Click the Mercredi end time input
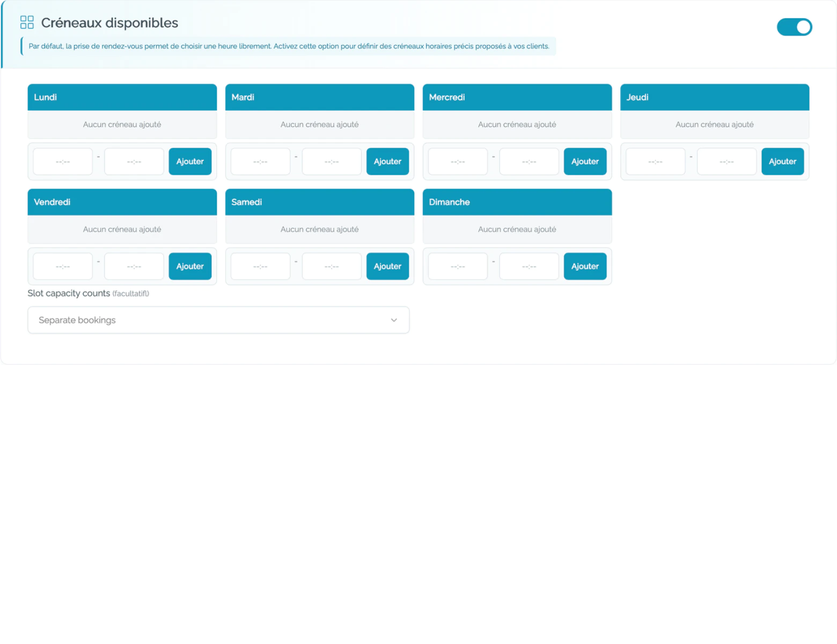837x644 pixels. pos(529,162)
